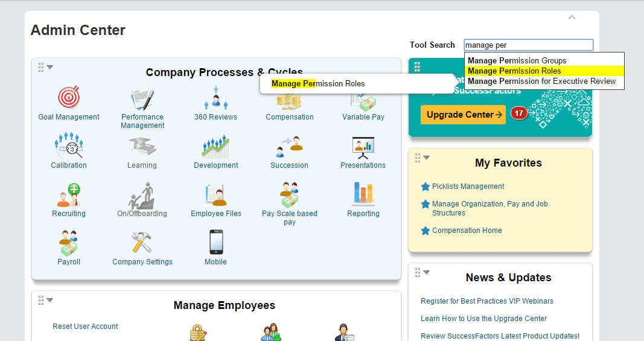
Task: Open Register for Best Practices VIP Webinars link
Action: 486,301
